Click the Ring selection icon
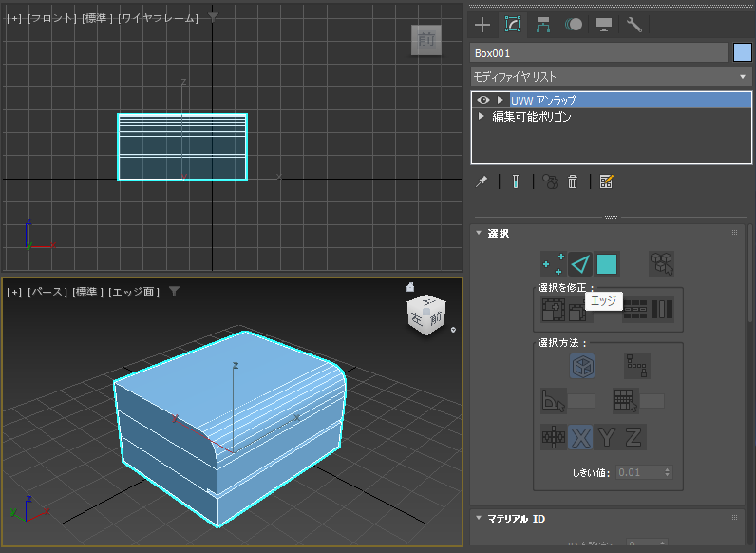Screen dimensions: 756x553 point(661,310)
